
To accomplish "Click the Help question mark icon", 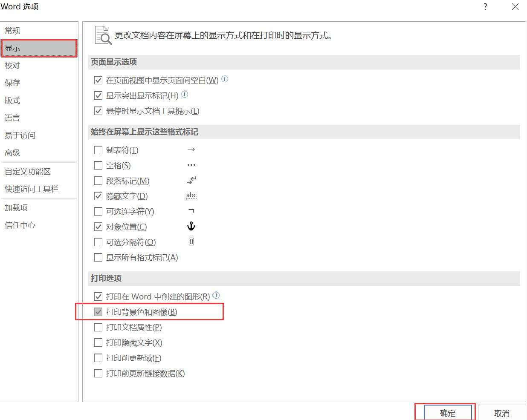I will [x=485, y=7].
